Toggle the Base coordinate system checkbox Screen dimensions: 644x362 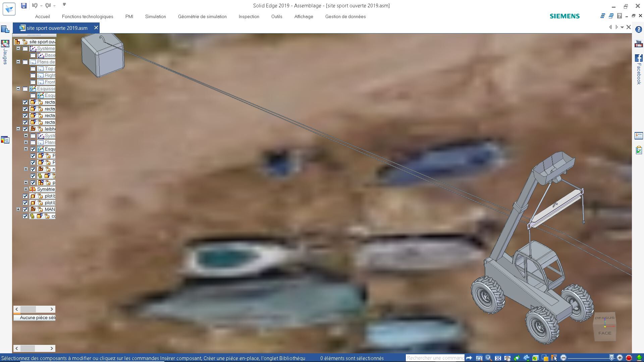33,55
